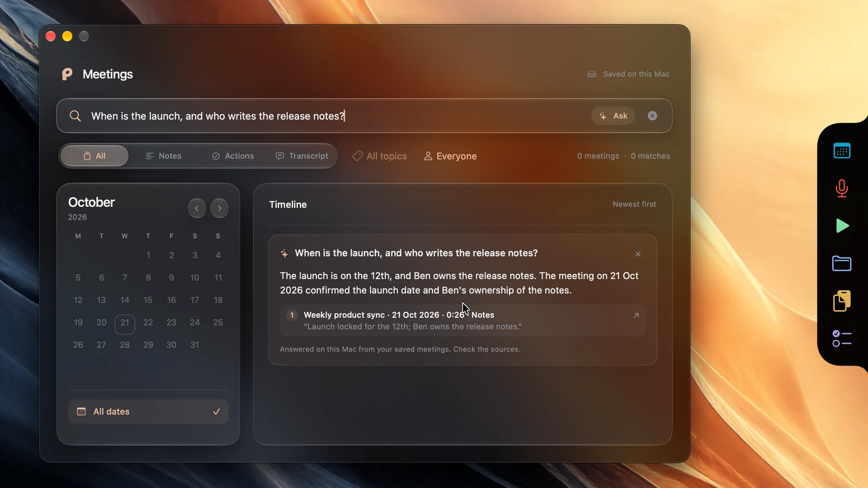Click the yellow documents dock icon
Screen dimensions: 868x488
pyautogui.click(x=842, y=301)
